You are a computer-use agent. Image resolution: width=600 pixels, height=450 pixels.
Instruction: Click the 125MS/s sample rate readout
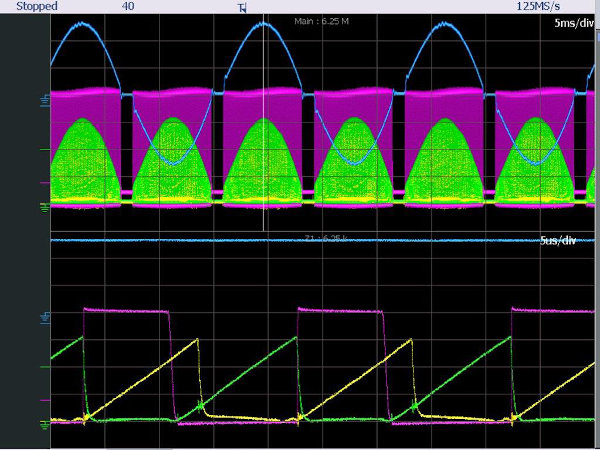(x=541, y=6)
